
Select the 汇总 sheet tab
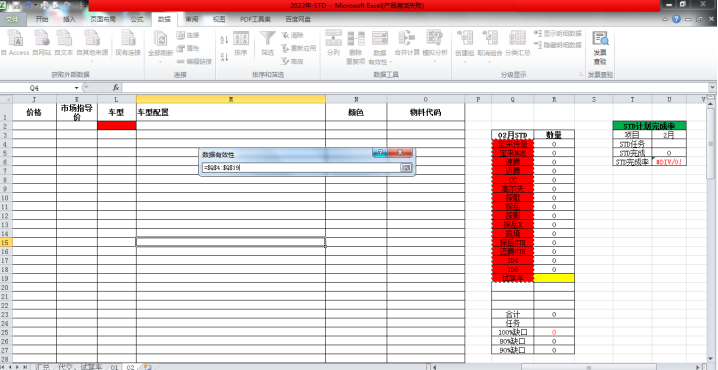[42, 367]
